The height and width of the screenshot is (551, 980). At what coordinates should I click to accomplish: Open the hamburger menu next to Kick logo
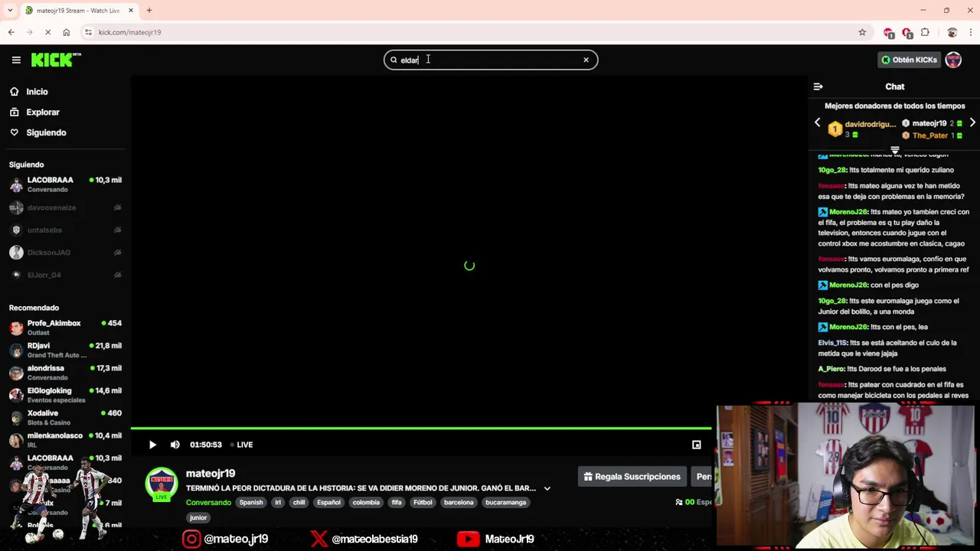(x=16, y=60)
